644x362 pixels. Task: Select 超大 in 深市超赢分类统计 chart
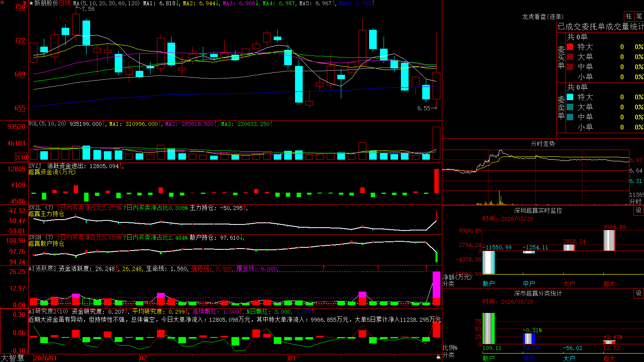(609, 358)
